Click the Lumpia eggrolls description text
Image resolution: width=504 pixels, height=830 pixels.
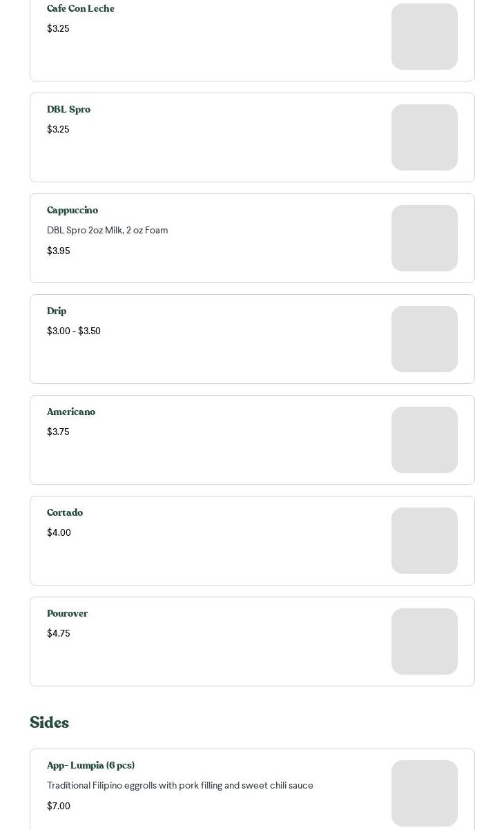180,786
